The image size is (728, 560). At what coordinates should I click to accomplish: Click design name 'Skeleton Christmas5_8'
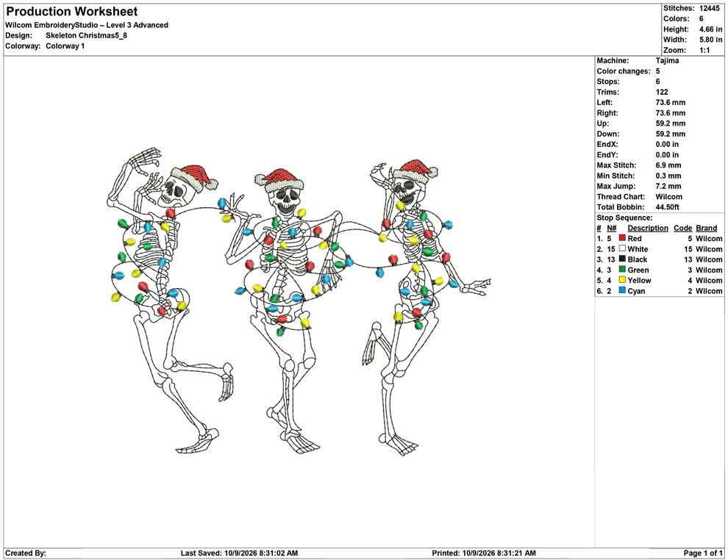tap(86, 35)
